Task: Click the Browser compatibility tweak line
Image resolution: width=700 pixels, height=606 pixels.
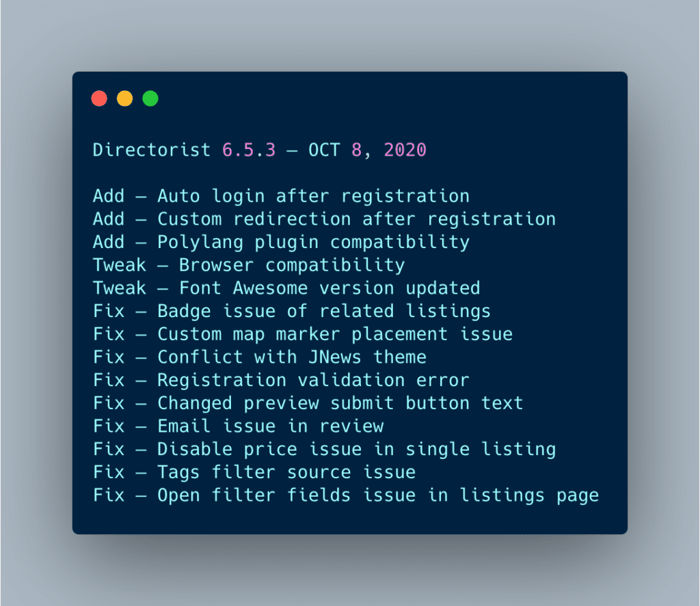Action: click(x=249, y=266)
